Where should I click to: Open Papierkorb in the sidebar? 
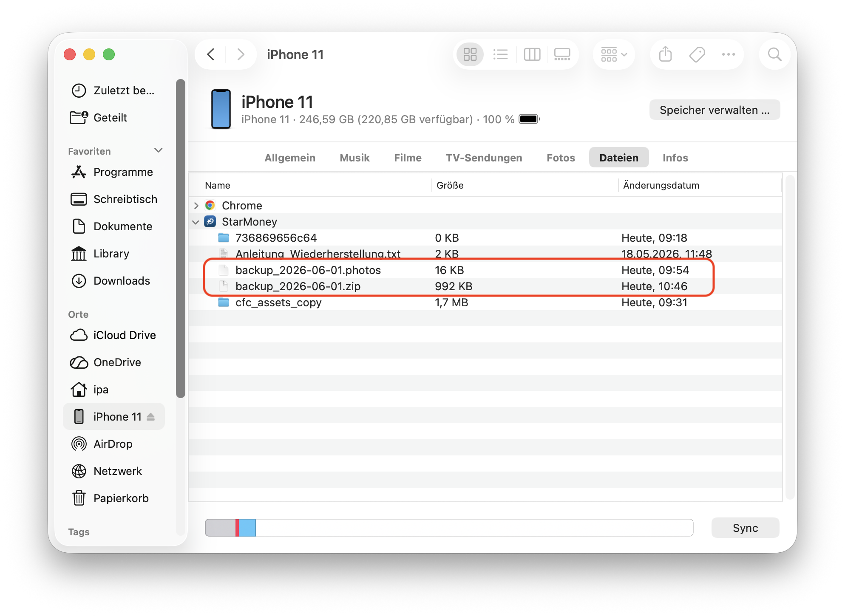(x=114, y=498)
